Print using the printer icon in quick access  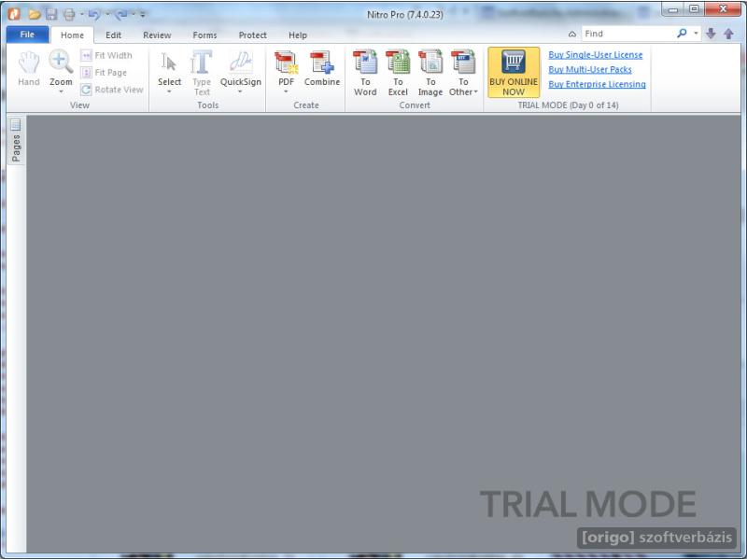click(x=69, y=14)
